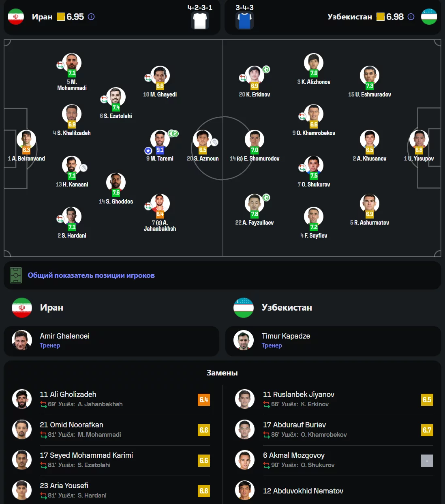
Task: Click the Узбекистан team heading above the coach
Action: (287, 307)
